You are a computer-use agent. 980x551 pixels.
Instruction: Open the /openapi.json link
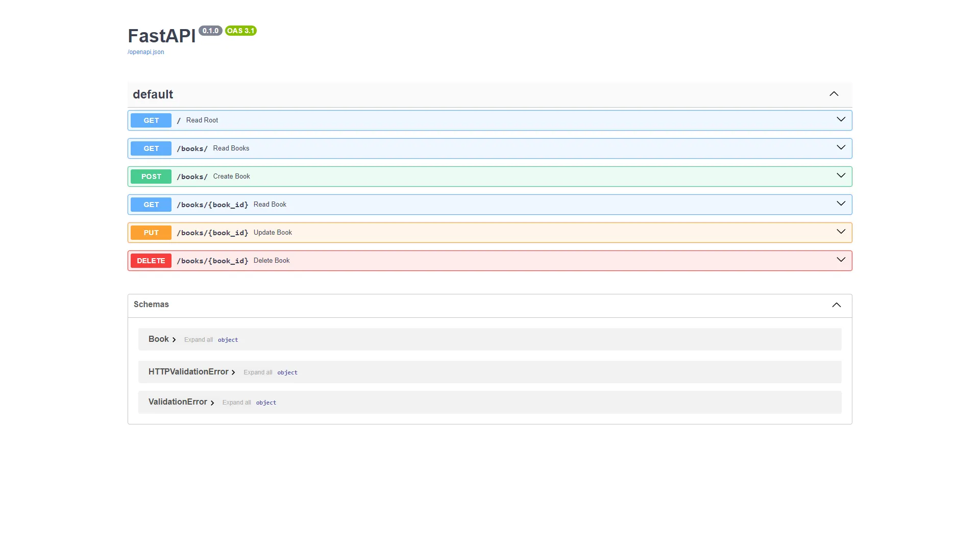tap(145, 52)
